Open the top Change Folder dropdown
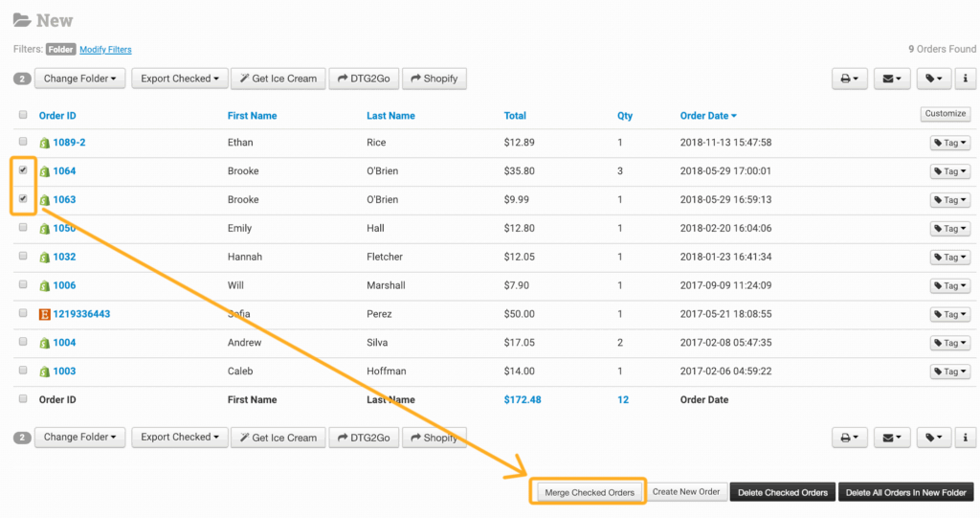The height and width of the screenshot is (518, 980). [x=79, y=79]
